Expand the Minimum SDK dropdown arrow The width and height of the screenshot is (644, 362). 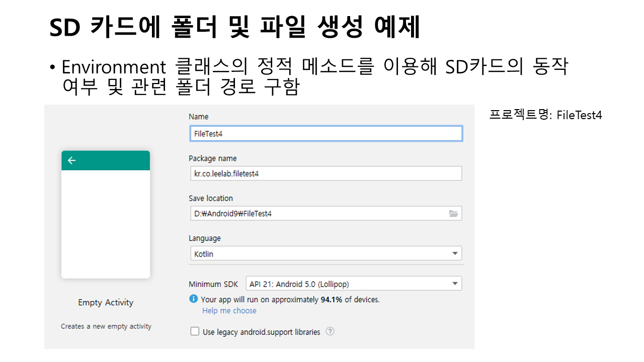tap(454, 284)
